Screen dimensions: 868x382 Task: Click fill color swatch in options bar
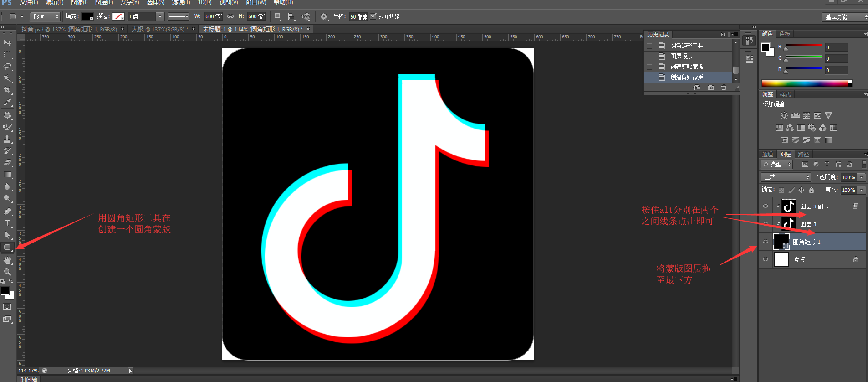click(x=87, y=16)
